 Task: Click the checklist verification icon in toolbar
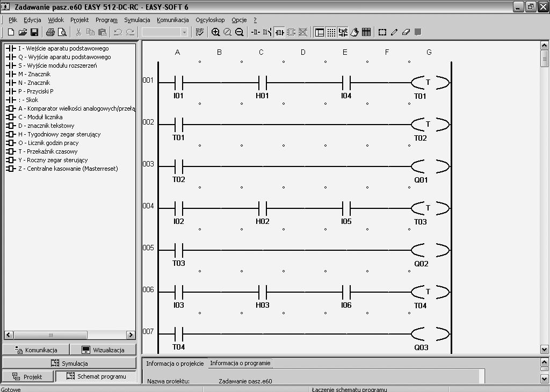coord(200,32)
